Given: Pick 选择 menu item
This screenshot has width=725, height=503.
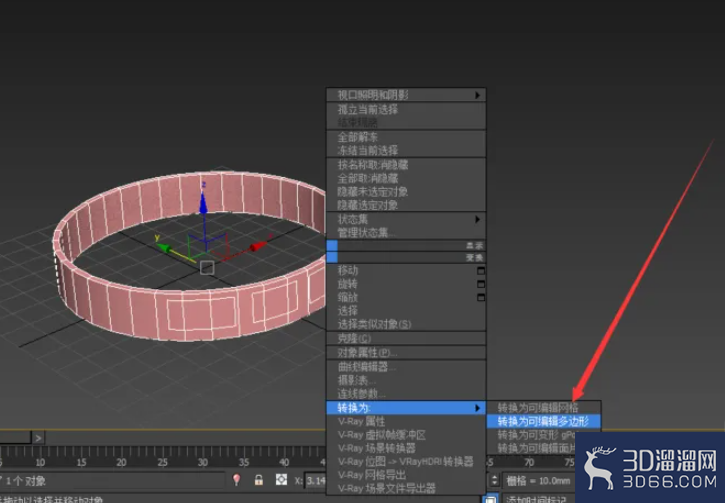Looking at the screenshot, I should point(348,311).
